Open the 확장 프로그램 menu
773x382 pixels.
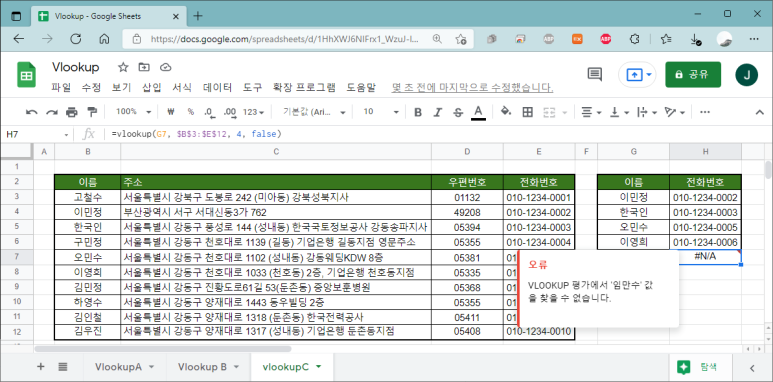pos(304,88)
